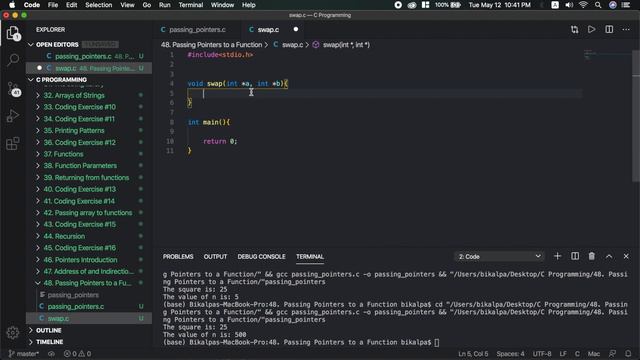Viewport: 640px width, 360px height.
Task: Switch to the Problems panel tab
Action: point(178,256)
